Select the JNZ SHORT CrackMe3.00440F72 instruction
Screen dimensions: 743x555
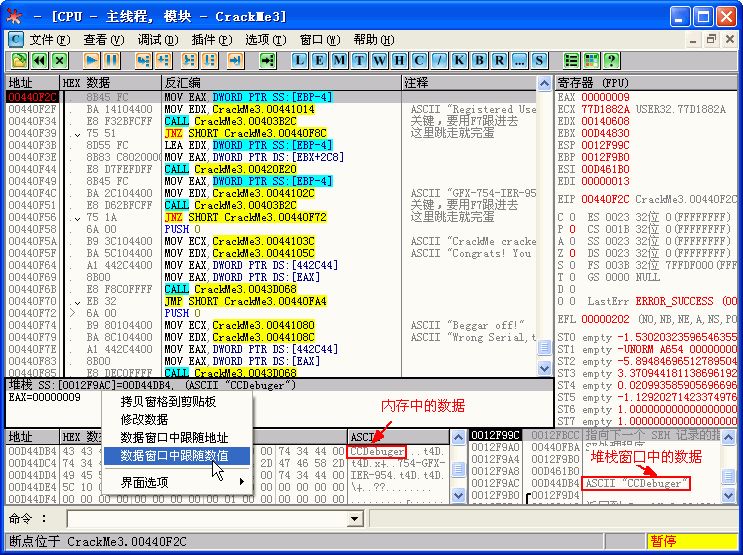point(245,217)
